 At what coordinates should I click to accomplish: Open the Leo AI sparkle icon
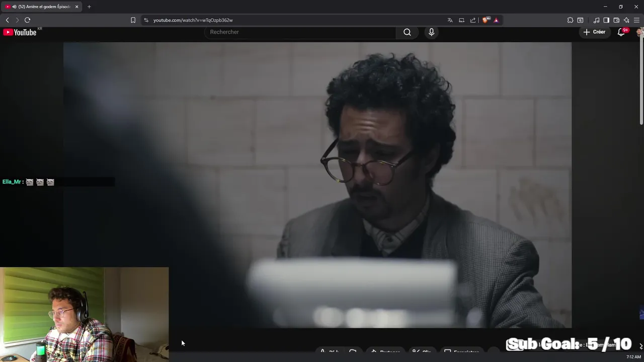(626, 20)
